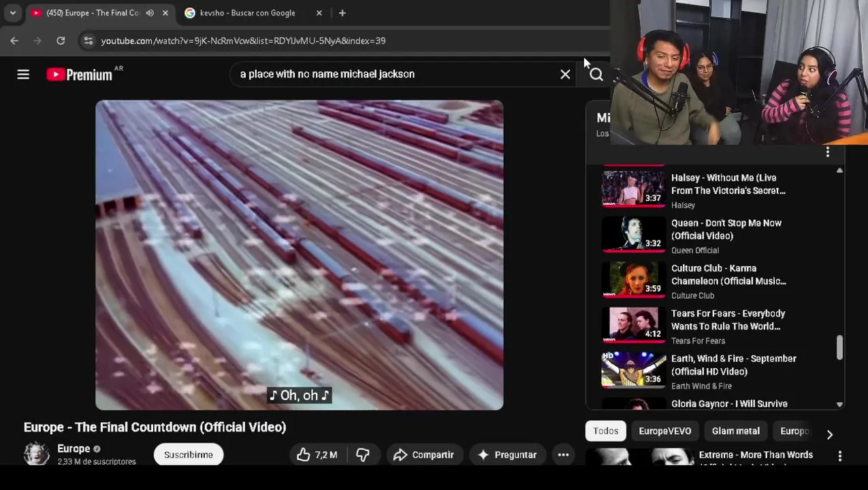The image size is (868, 490).
Task: Open Queen Official channel name text
Action: (x=695, y=250)
